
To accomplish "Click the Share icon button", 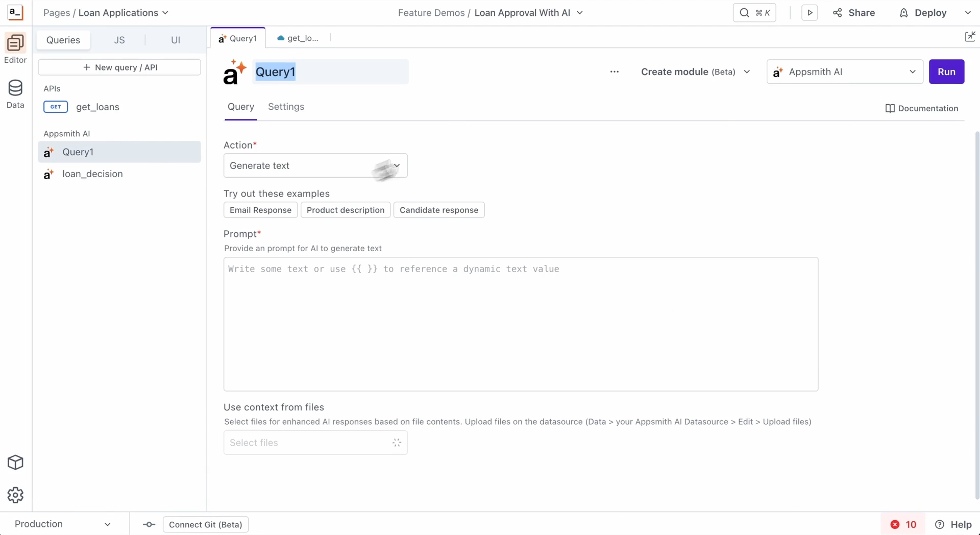I will coord(853,13).
